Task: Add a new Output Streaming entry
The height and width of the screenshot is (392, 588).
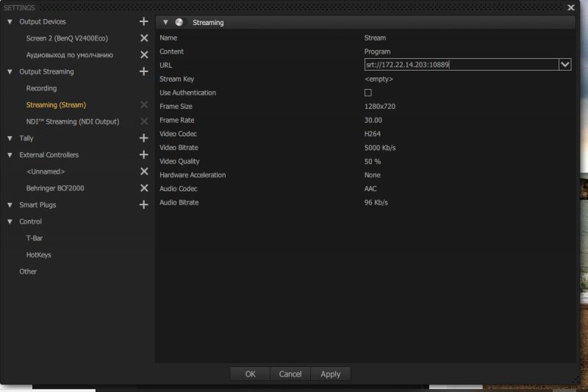Action: click(x=143, y=71)
